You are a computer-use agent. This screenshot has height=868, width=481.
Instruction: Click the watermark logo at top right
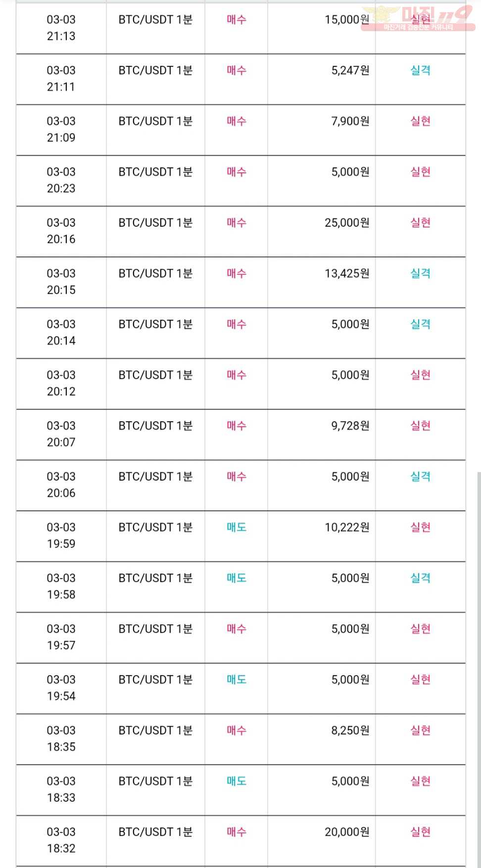point(419,18)
